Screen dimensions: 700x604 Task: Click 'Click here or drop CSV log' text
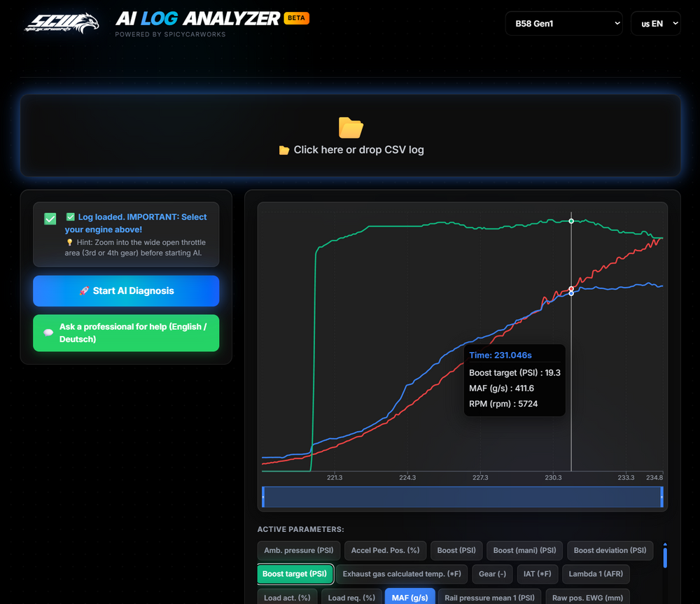tap(358, 150)
